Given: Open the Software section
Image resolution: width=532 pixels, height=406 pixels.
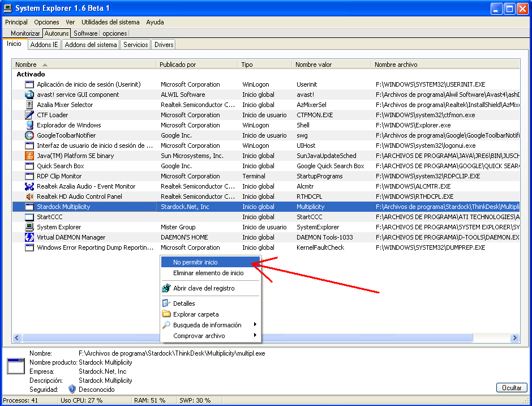Looking at the screenshot, I should [x=85, y=33].
